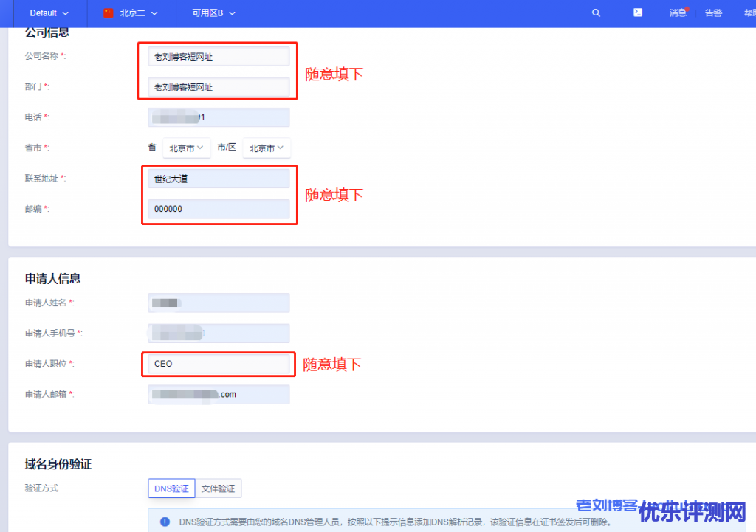Click the 省市 label text
Screen dimensions: 756x532
[x=32, y=148]
